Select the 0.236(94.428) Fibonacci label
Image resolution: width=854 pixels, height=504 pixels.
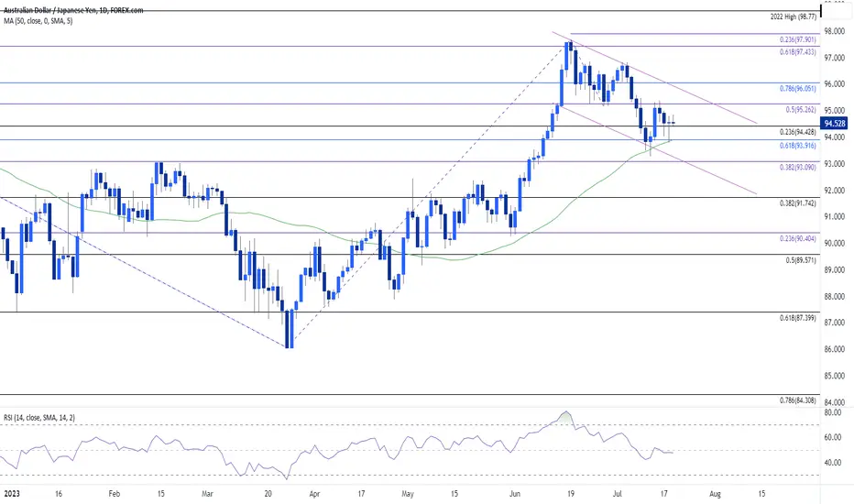pos(798,132)
